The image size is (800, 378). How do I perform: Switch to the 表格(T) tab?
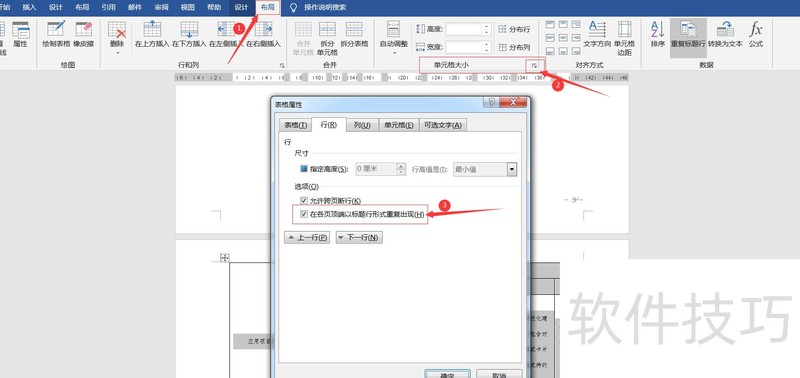295,125
